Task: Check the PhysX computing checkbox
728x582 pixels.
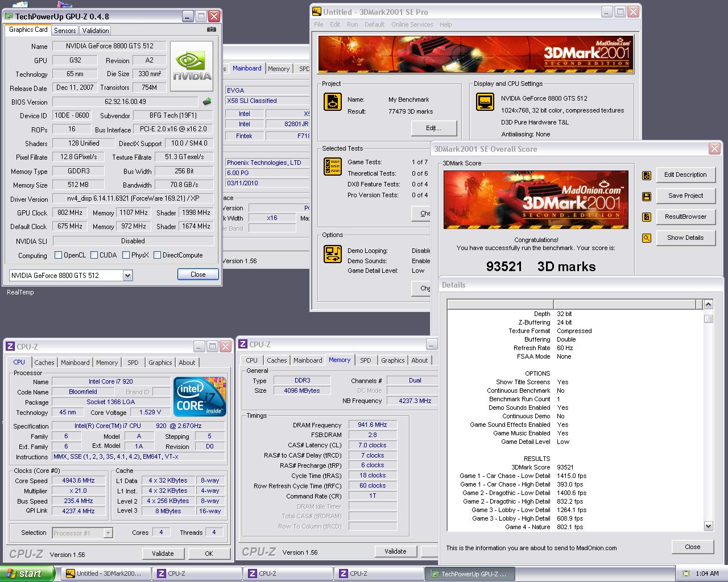Action: coord(126,255)
